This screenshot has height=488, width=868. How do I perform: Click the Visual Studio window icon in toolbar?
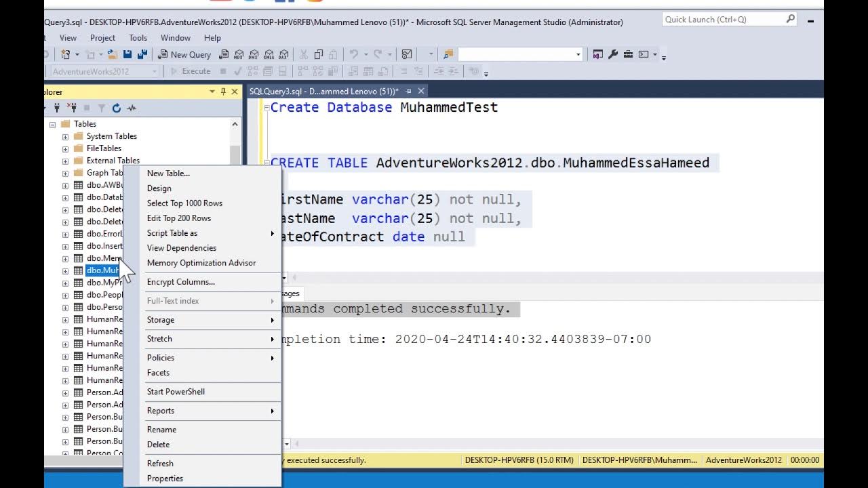click(x=597, y=54)
